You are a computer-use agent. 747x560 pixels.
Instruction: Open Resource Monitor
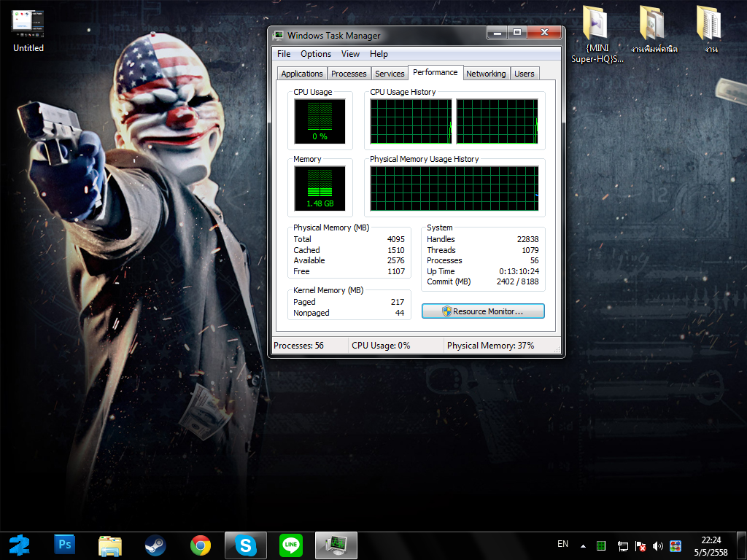click(483, 311)
